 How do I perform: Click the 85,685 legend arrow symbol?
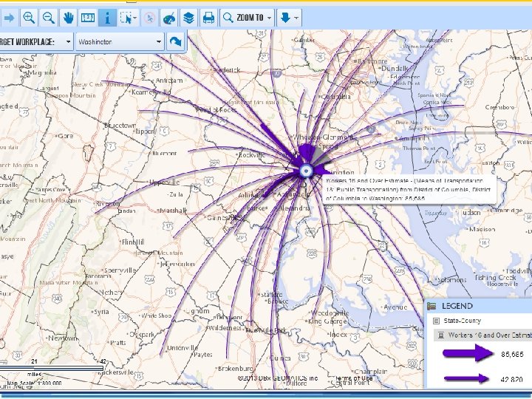pyautogui.click(x=468, y=353)
